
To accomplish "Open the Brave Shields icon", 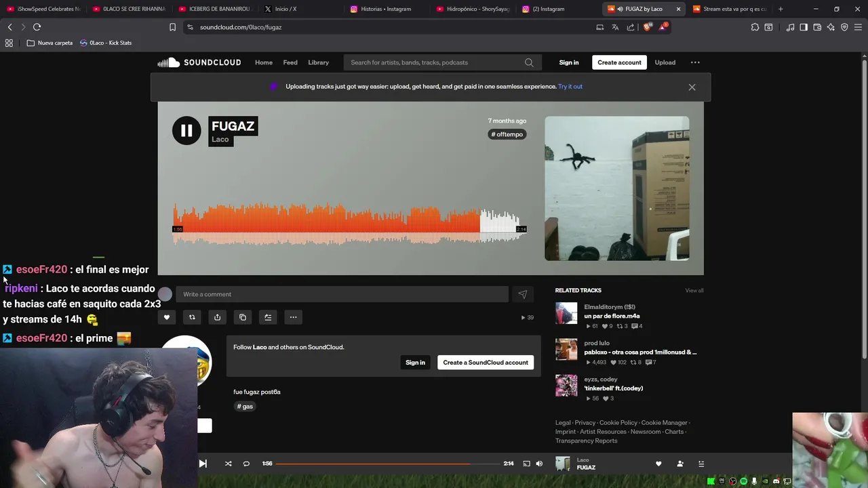I will [x=646, y=27].
